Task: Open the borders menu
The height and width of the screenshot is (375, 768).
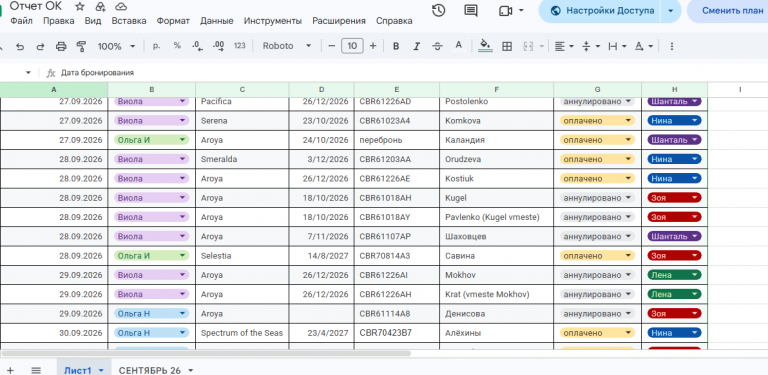Action: pyautogui.click(x=507, y=47)
